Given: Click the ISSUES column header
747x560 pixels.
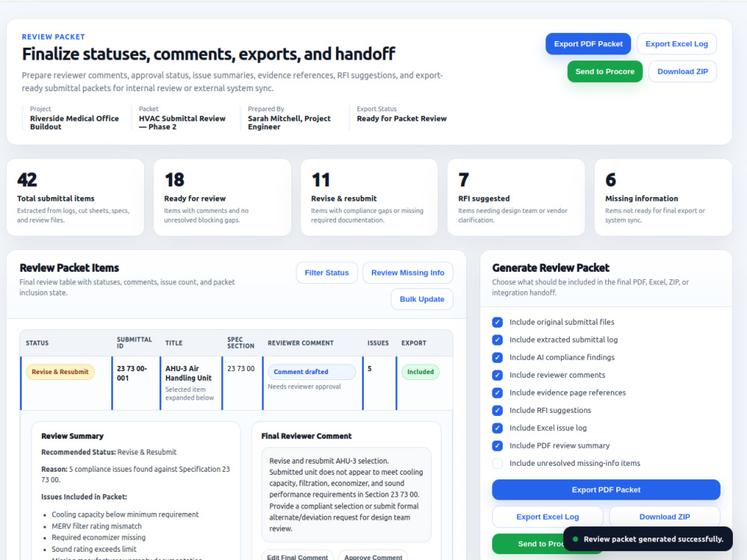Looking at the screenshot, I should (378, 343).
